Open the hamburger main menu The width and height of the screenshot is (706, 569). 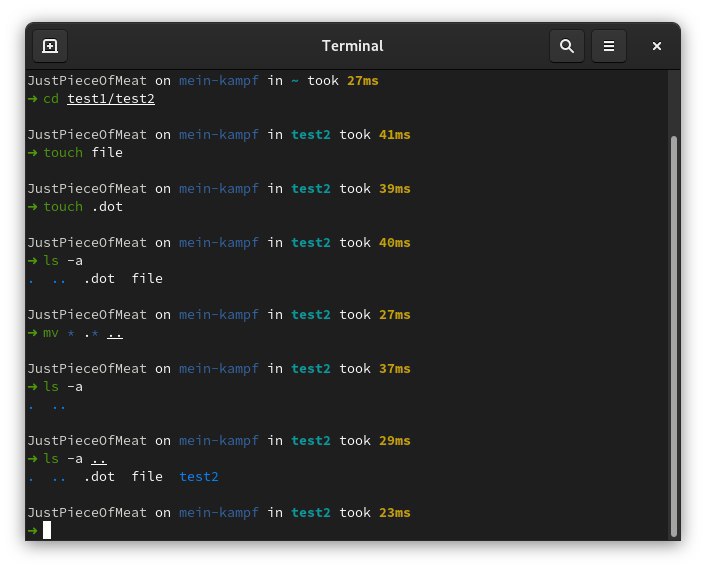[609, 46]
